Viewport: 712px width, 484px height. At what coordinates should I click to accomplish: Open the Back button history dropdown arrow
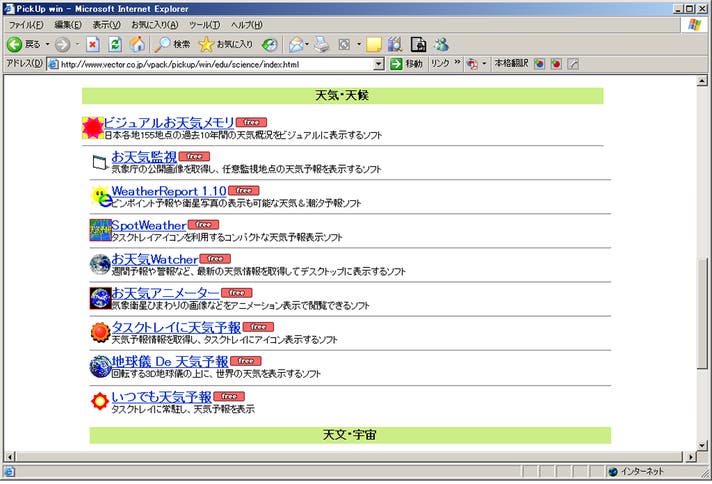click(49, 44)
